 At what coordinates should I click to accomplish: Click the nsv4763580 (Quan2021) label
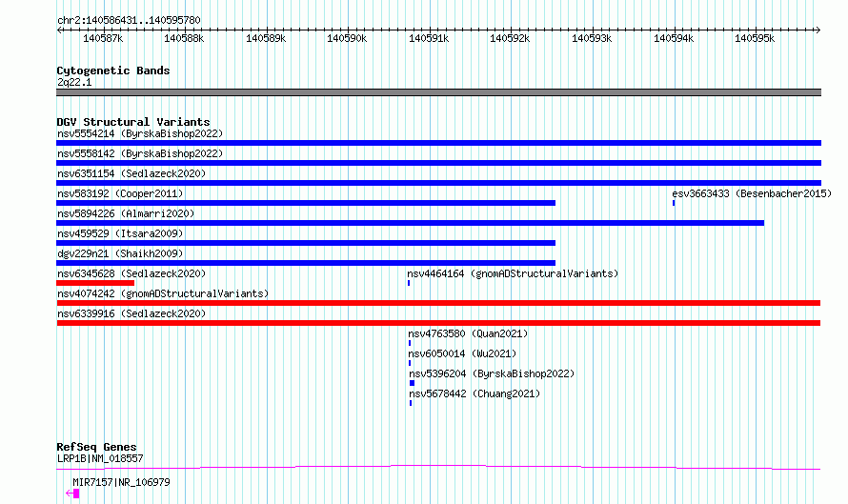click(468, 333)
